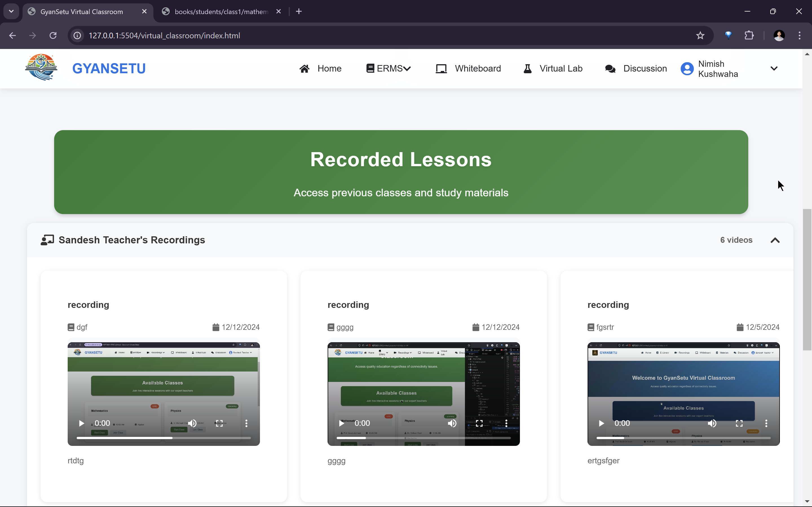
Task: Open more options on the dgf video
Action: click(246, 423)
